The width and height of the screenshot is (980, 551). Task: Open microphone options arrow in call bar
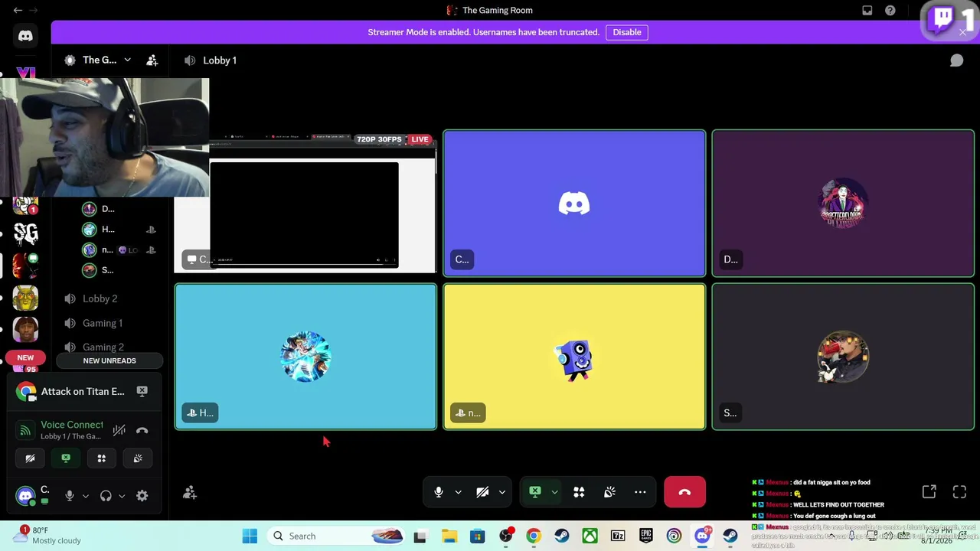458,492
